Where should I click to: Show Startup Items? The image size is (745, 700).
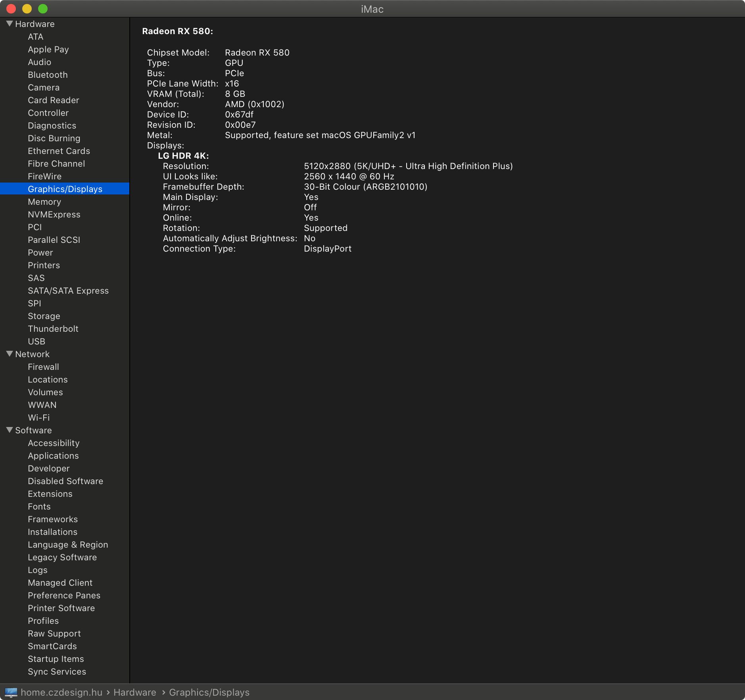pos(56,659)
